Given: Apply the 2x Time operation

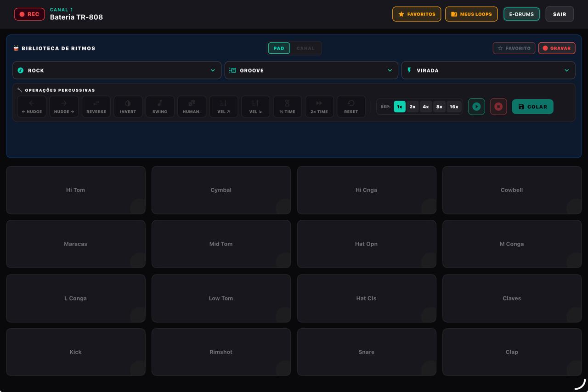Looking at the screenshot, I should pyautogui.click(x=319, y=106).
